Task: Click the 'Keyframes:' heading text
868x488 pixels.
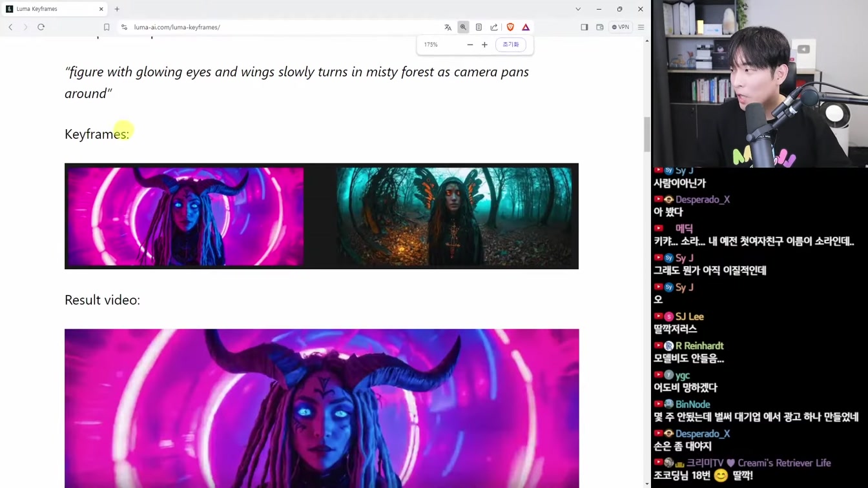Action: (x=97, y=134)
